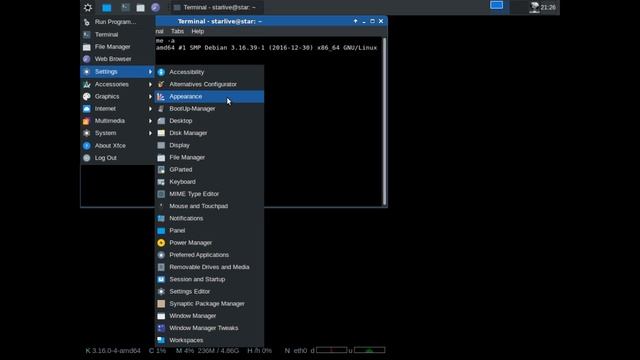Expand the Multimedia submenu arrow

pos(150,121)
